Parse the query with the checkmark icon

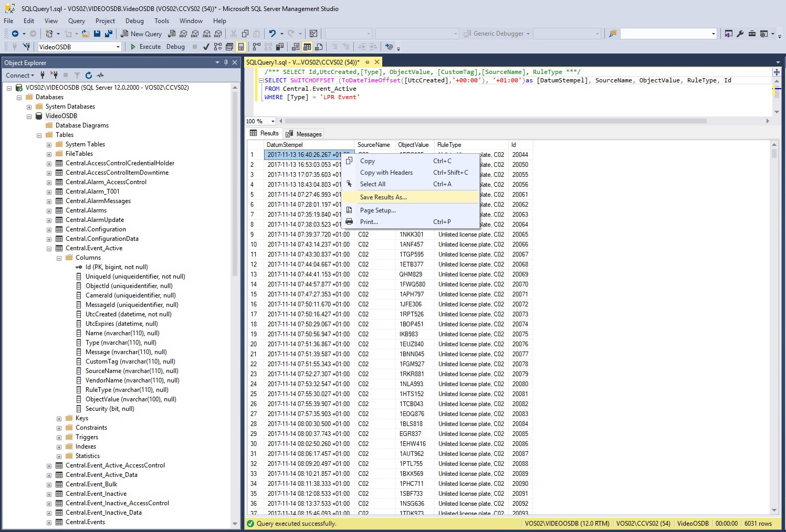tap(206, 47)
